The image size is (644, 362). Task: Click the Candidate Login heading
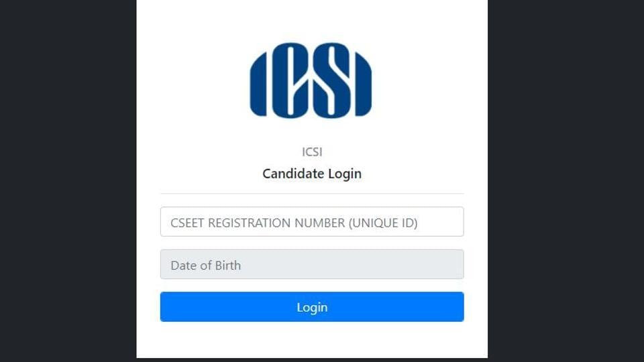[x=312, y=174]
